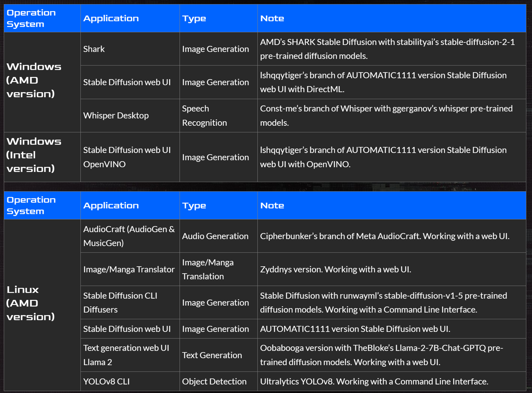Select the Whisper Desktop application cell
The width and height of the screenshot is (532, 393).
point(130,115)
